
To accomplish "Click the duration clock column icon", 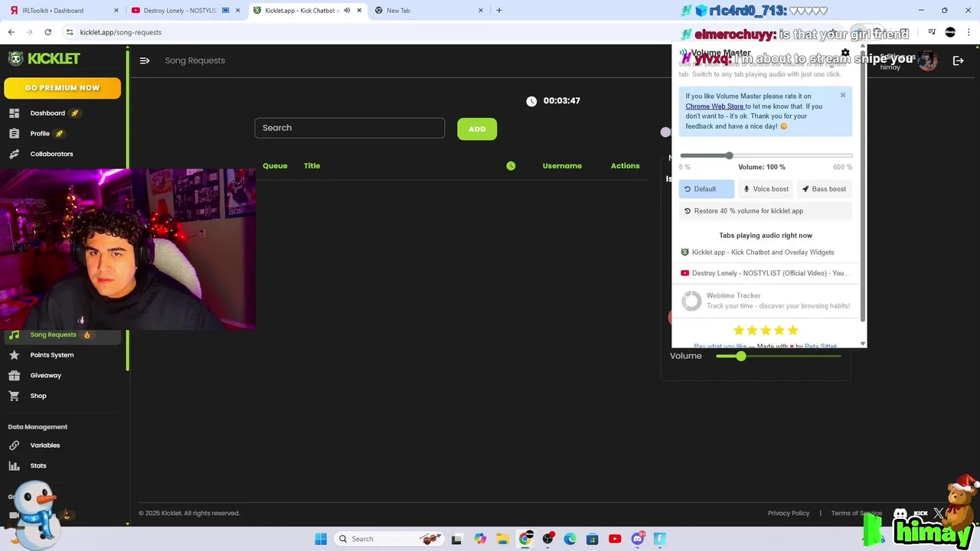I will point(511,166).
